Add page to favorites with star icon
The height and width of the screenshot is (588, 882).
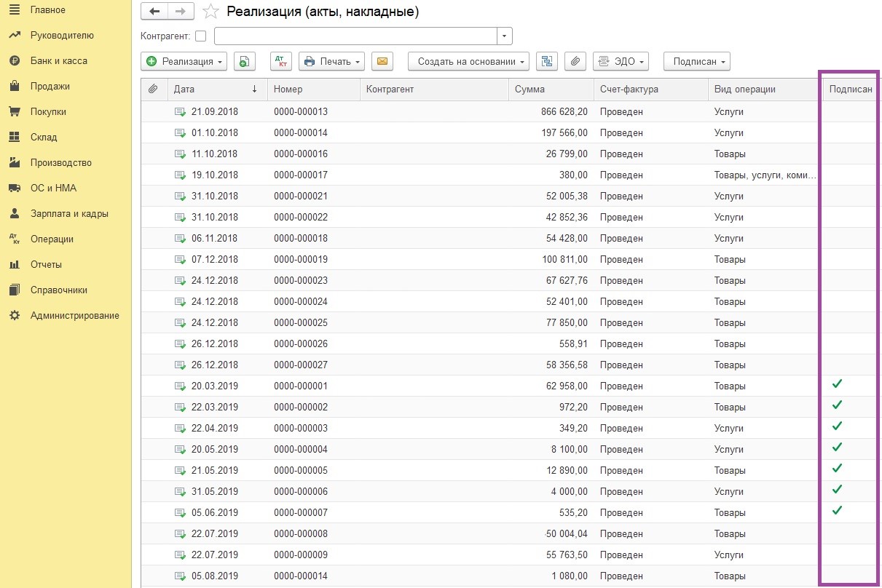[x=210, y=12]
